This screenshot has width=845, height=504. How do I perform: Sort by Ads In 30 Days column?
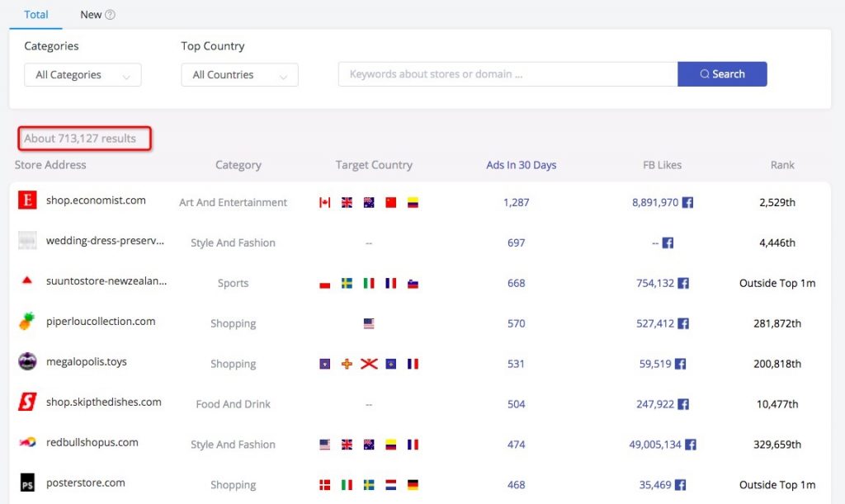(522, 165)
